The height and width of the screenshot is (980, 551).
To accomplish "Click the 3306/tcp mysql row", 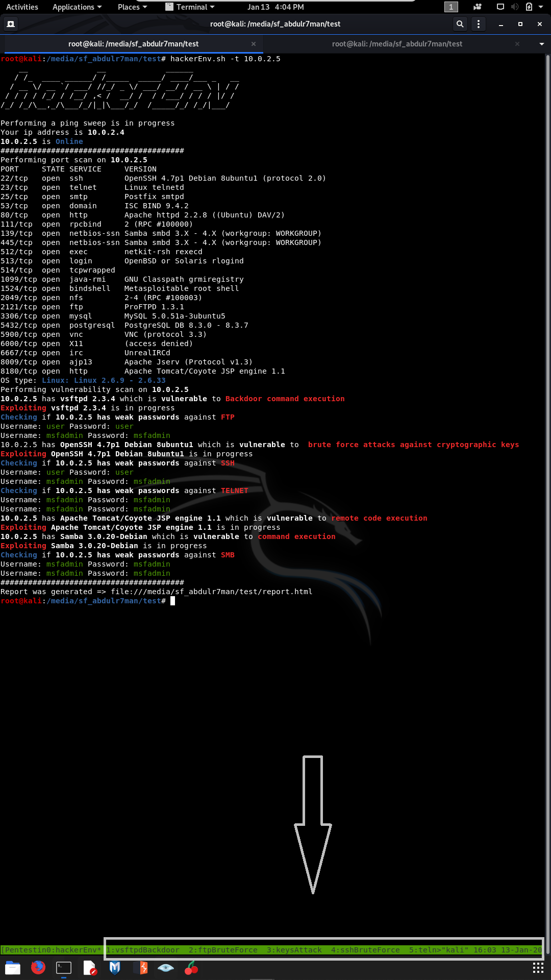I will (113, 316).
